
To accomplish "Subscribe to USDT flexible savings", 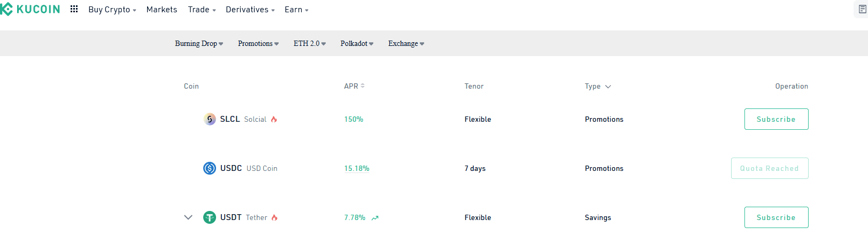I will pyautogui.click(x=776, y=217).
